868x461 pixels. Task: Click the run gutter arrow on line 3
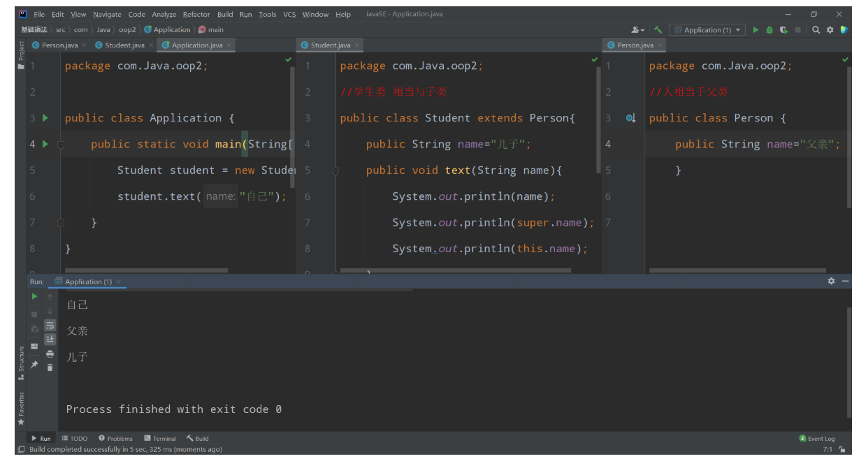[45, 118]
